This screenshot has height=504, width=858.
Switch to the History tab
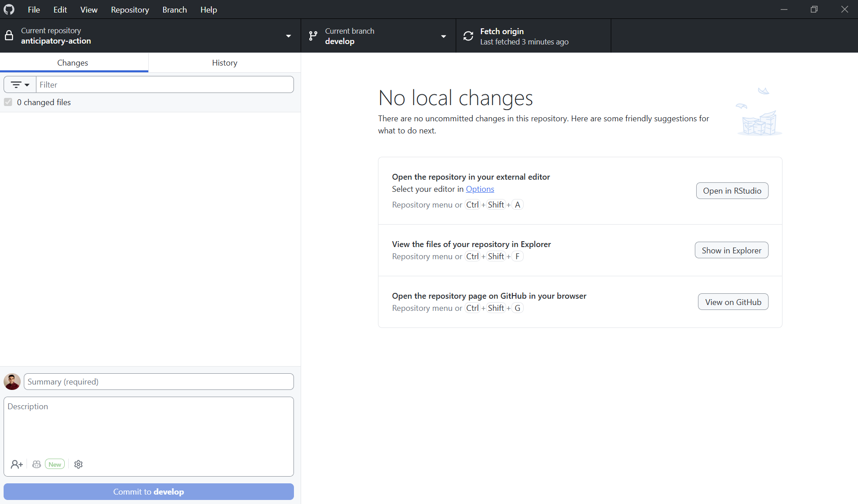click(225, 63)
